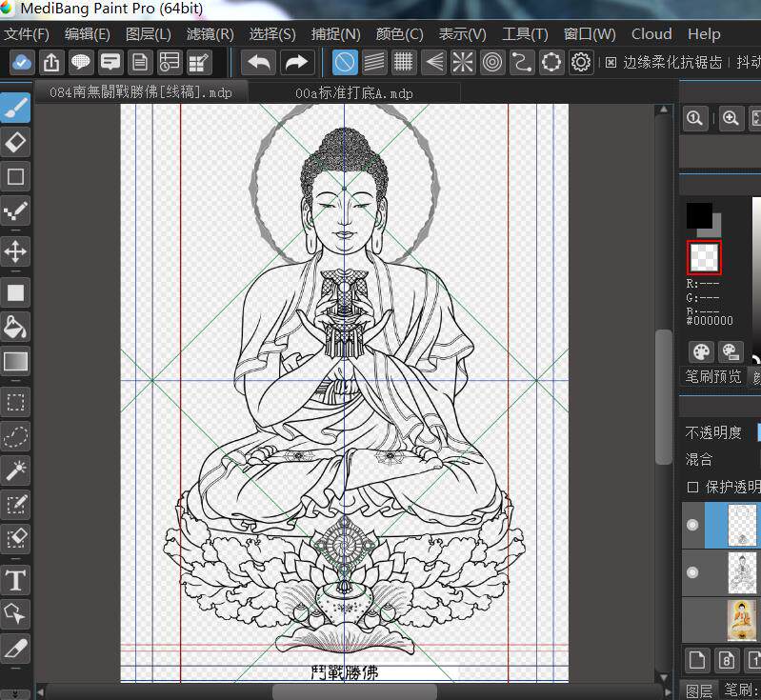Click the transparent color swatch
The height and width of the screenshot is (700, 761).
tap(704, 257)
